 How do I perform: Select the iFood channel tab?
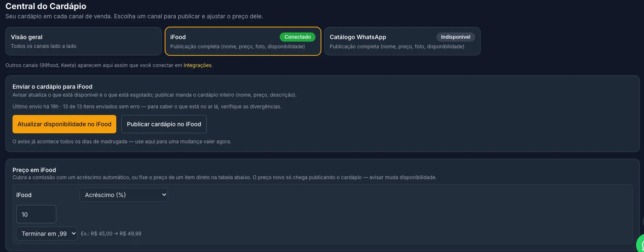(243, 41)
